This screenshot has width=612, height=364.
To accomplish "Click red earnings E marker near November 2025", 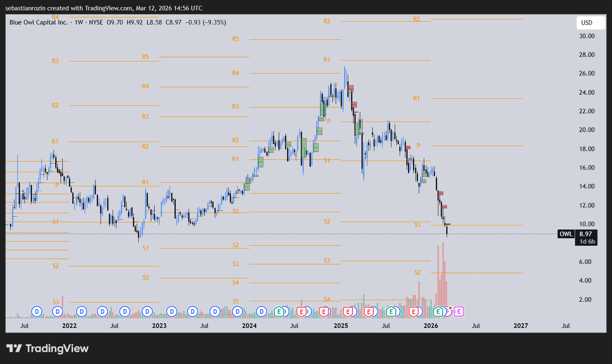I will tap(414, 311).
